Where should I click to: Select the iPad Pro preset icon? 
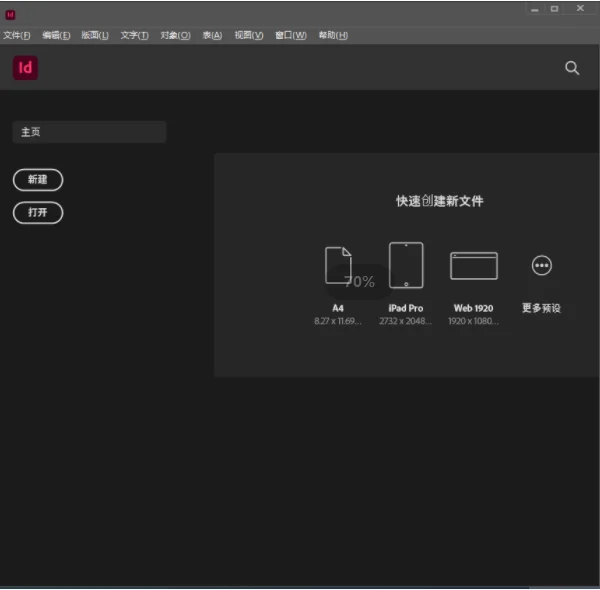[406, 265]
